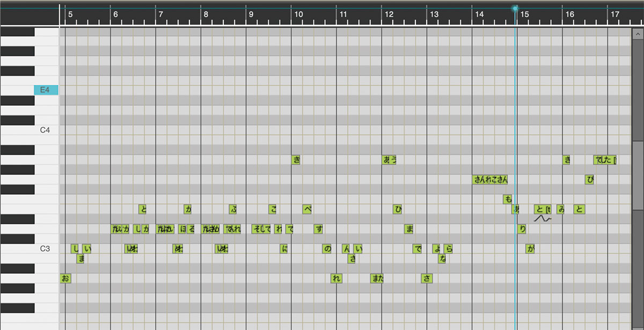The width and height of the screenshot is (644, 330).
Task: Click the note み right of the playhead
Action: pos(561,209)
